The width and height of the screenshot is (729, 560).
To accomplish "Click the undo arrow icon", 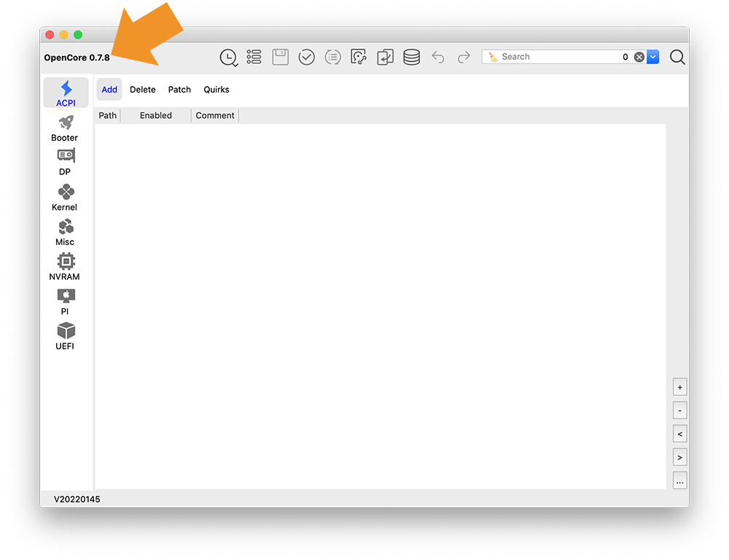I will 438,57.
